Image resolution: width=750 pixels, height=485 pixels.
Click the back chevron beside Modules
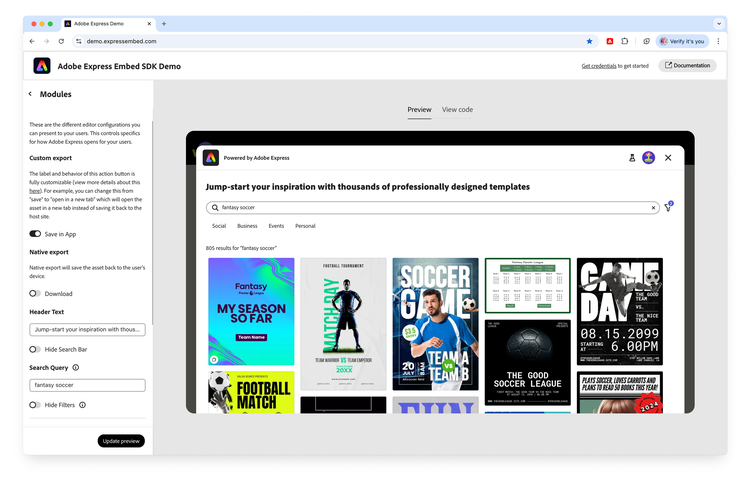coord(30,94)
